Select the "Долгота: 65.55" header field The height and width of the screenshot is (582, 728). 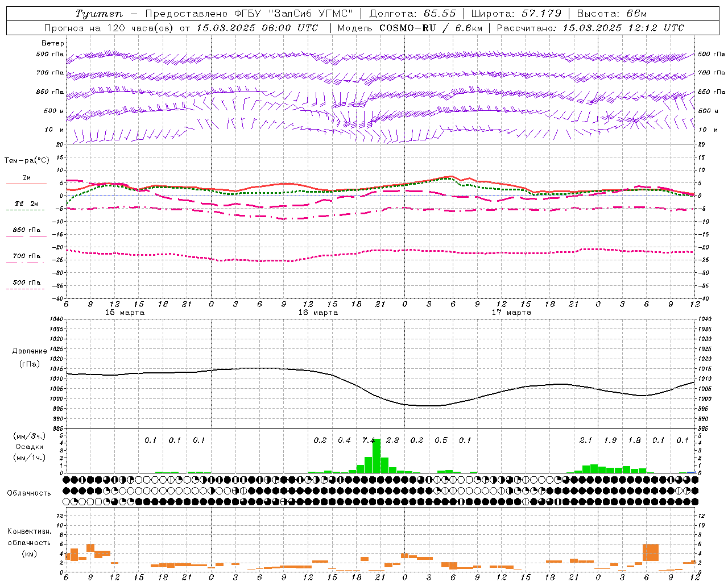pyautogui.click(x=412, y=14)
